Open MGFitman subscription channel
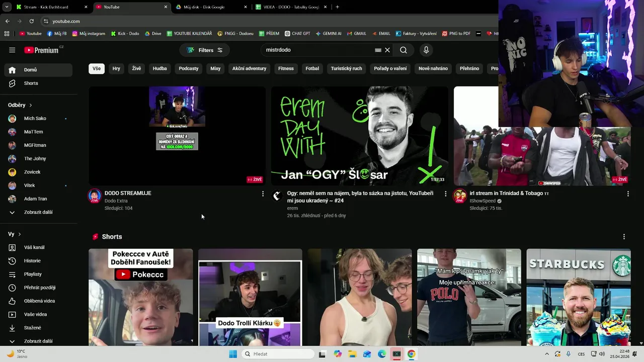 point(38,145)
